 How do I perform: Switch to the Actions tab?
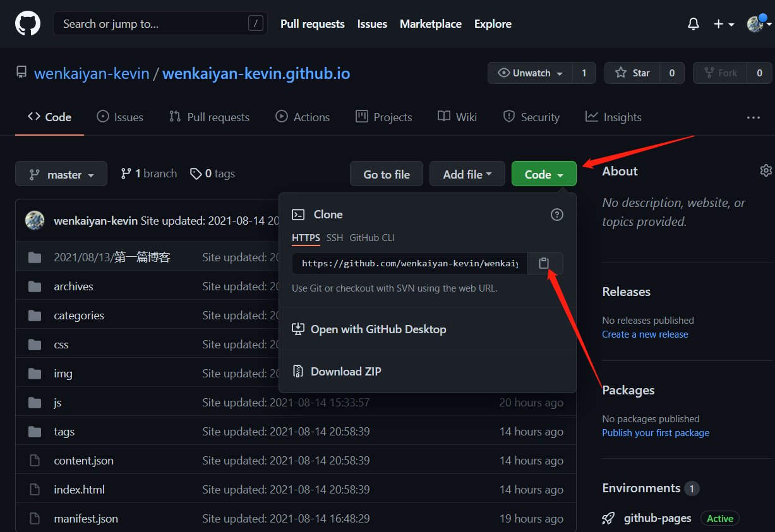(x=303, y=117)
